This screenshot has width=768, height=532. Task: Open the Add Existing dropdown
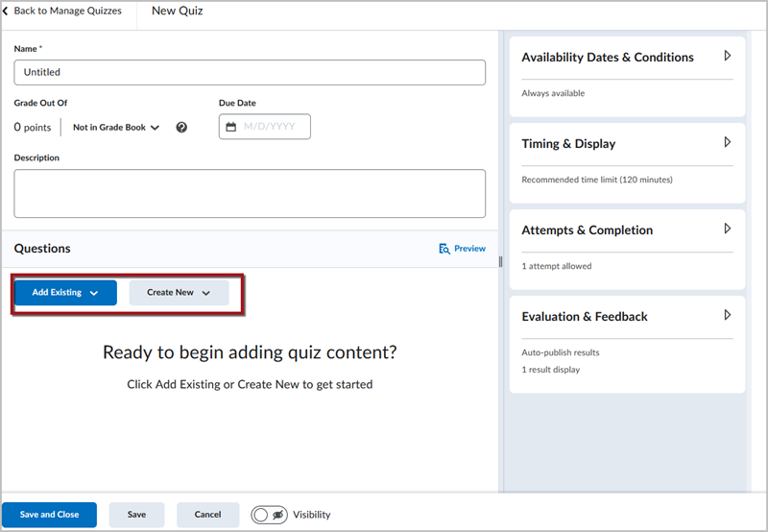tap(65, 293)
